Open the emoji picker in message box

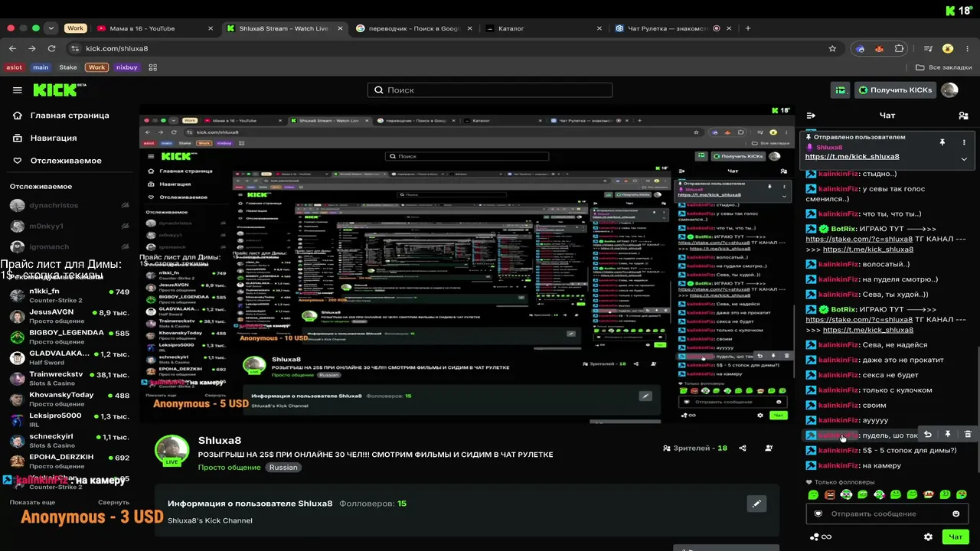pos(955,514)
